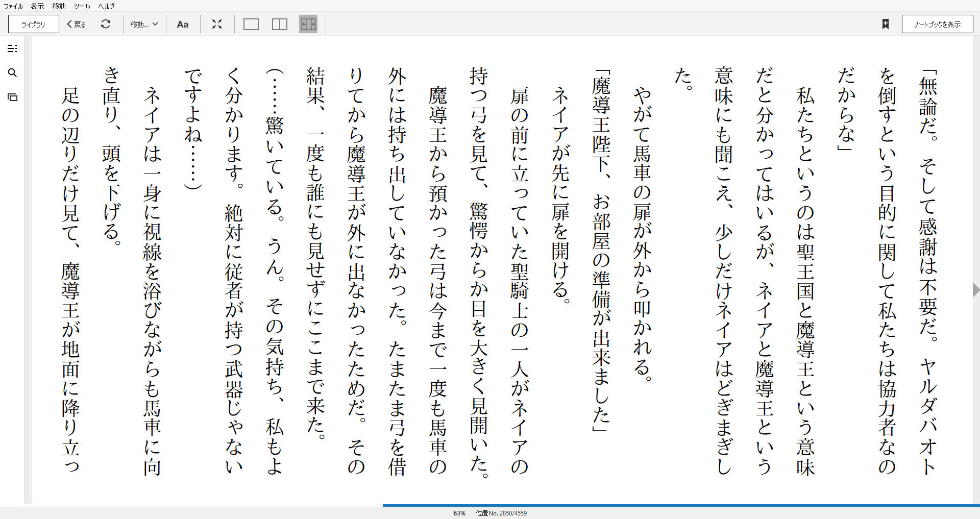Image resolution: width=980 pixels, height=519 pixels.
Task: Click the line ネイアが先に扉を開ける。
Action: 560,195
